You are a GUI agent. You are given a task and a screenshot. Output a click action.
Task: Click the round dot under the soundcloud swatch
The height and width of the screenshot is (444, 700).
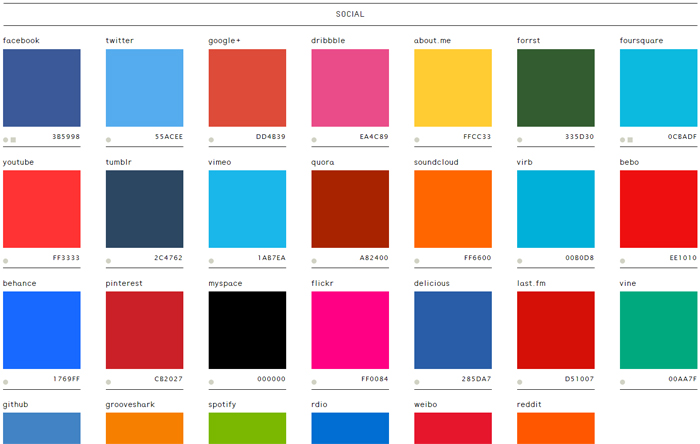pyautogui.click(x=417, y=261)
